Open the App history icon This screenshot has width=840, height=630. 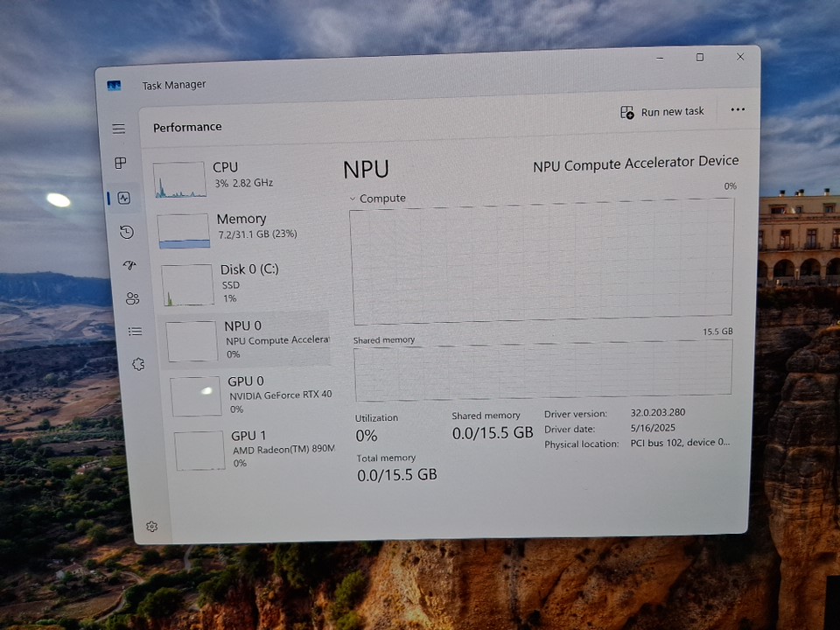tap(127, 232)
